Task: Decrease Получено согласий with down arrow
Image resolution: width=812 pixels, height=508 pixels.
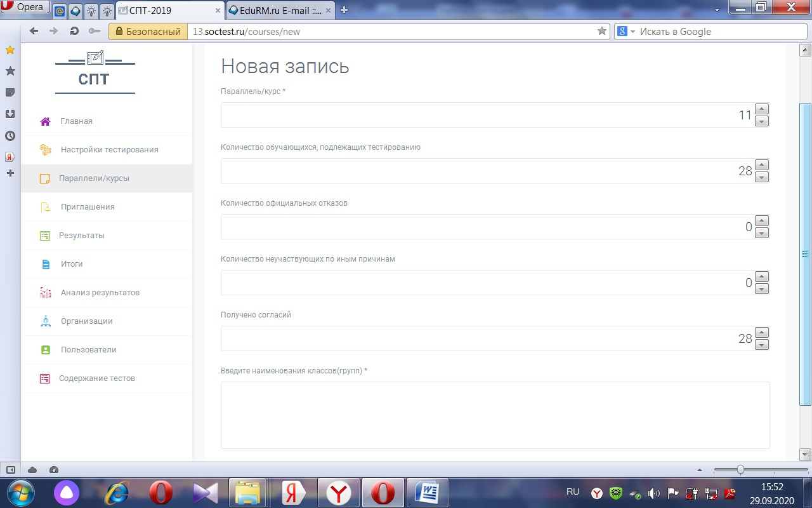Action: click(x=763, y=345)
